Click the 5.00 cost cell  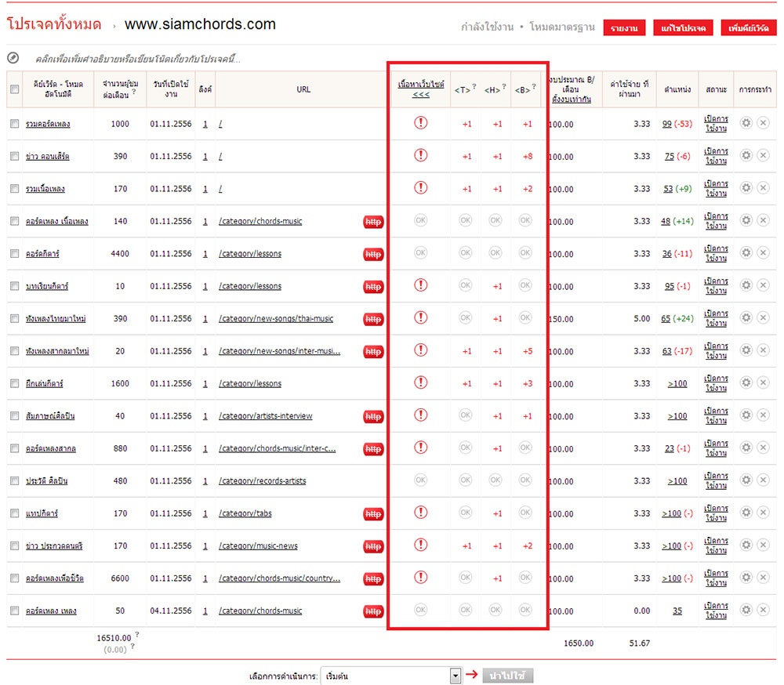(x=641, y=318)
